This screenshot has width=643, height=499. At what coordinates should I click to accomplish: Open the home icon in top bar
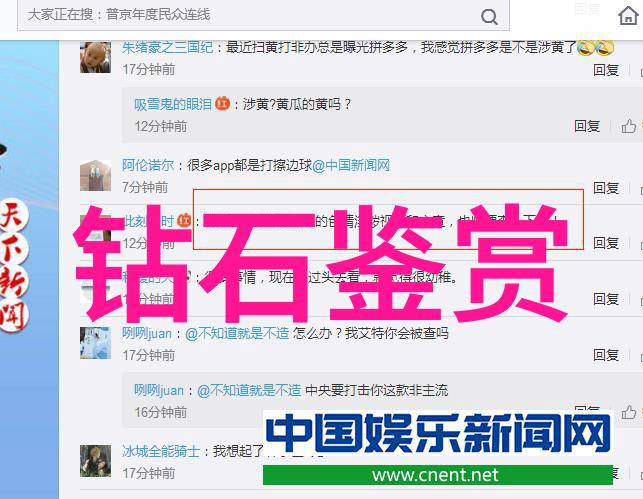628,16
